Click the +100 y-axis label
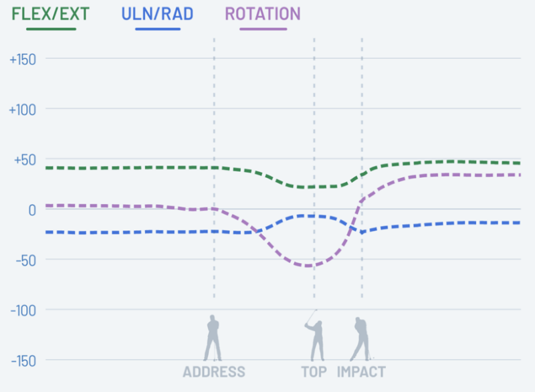 click(x=22, y=109)
